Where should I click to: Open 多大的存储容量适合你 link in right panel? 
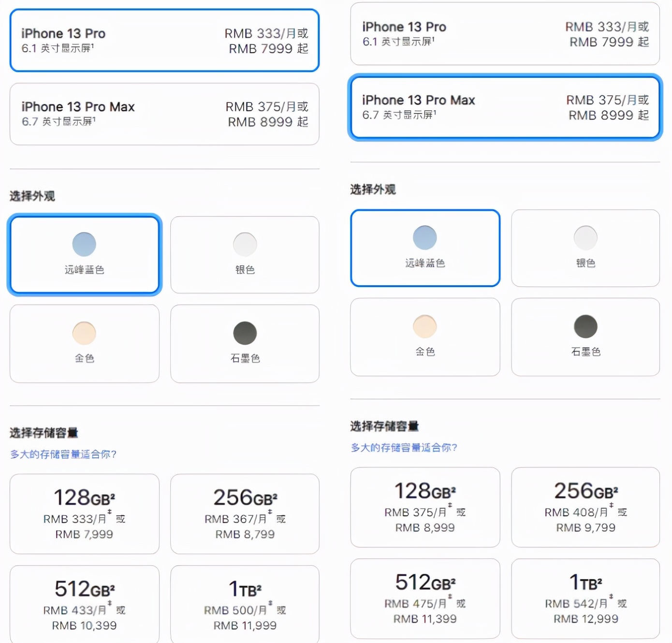[404, 448]
